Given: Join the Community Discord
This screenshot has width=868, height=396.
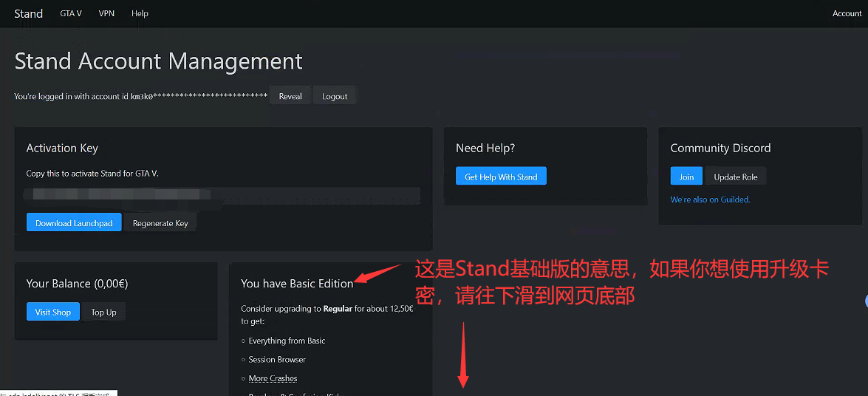Looking at the screenshot, I should tap(686, 177).
